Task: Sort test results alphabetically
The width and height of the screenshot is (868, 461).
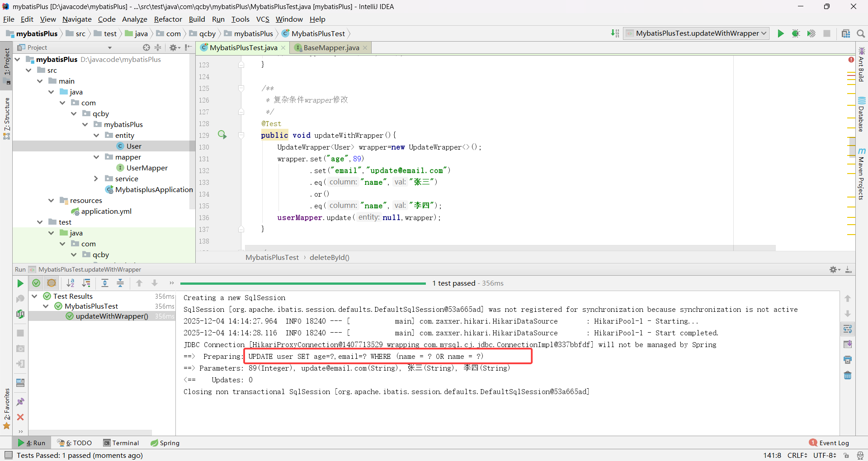Action: point(71,283)
